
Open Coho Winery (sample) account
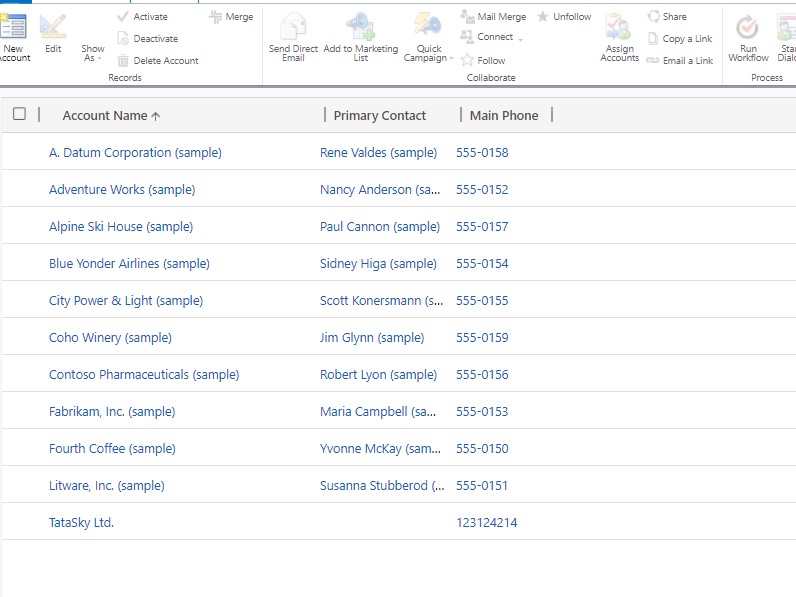(110, 338)
